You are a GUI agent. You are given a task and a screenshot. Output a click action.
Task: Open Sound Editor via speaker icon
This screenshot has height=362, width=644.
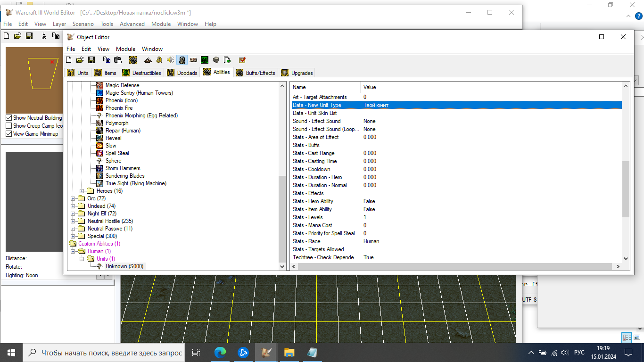(171, 60)
